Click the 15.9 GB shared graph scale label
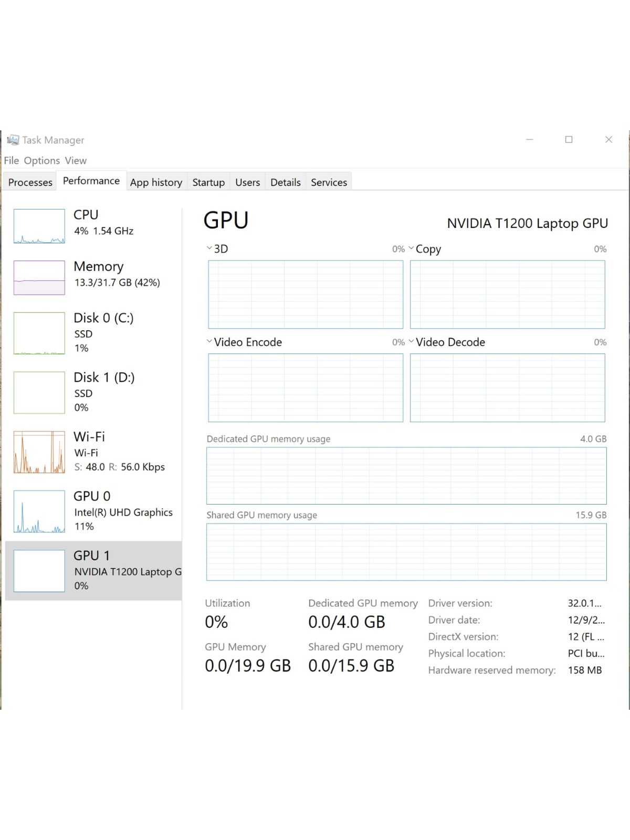The height and width of the screenshot is (840, 630). [x=591, y=515]
